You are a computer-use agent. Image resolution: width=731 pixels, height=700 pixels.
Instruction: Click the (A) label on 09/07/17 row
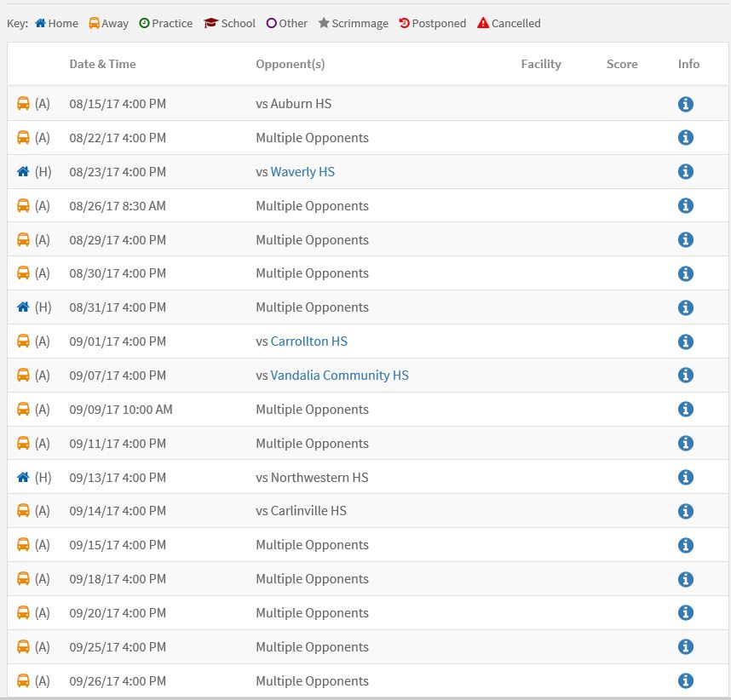click(x=43, y=376)
